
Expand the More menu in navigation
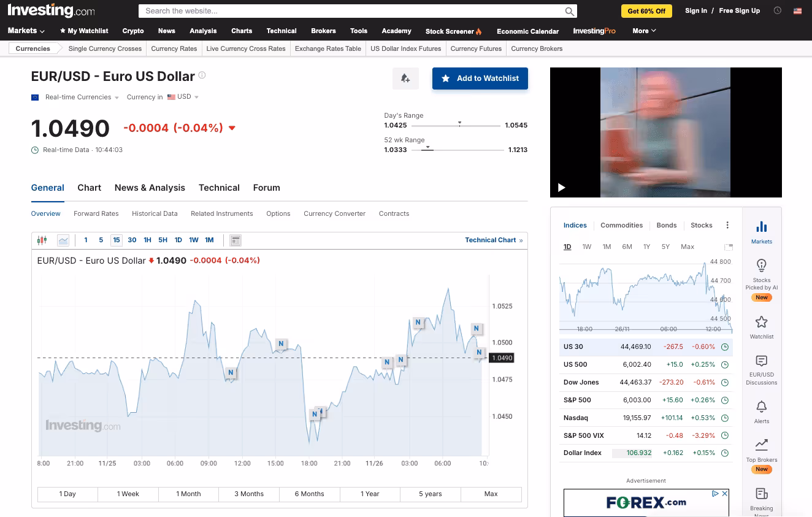click(644, 31)
